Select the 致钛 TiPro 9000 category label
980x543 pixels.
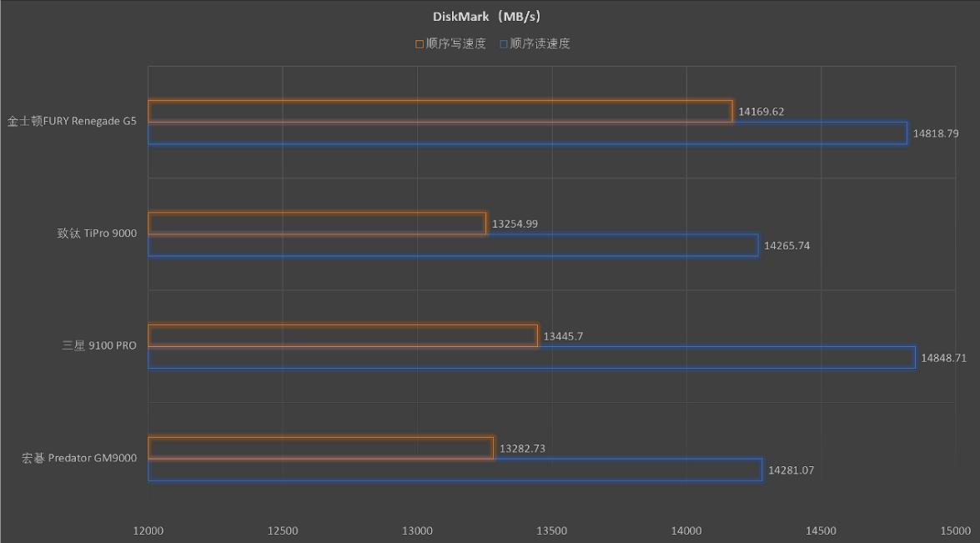[97, 234]
